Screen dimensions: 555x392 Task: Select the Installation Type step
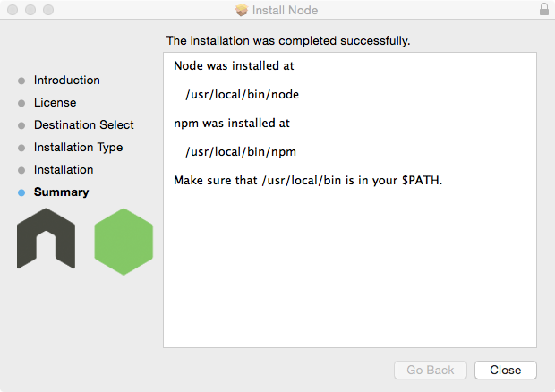[x=78, y=147]
